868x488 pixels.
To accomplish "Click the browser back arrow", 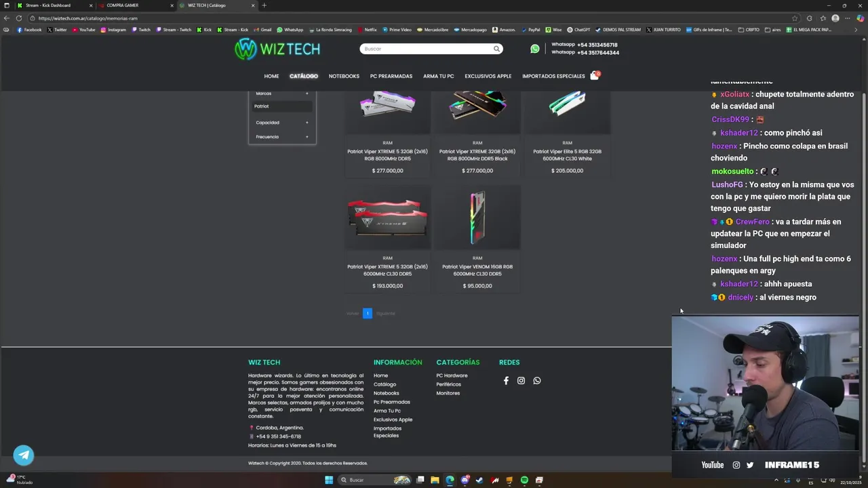I will tap(6, 18).
